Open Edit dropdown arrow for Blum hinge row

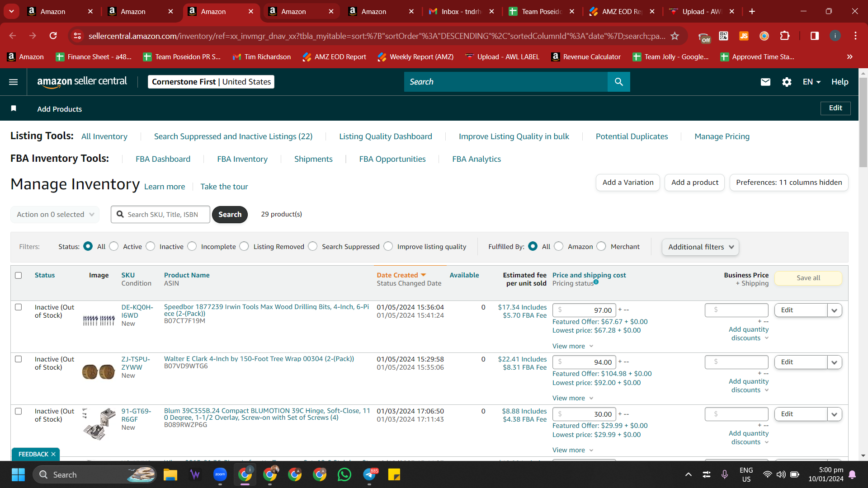pyautogui.click(x=835, y=414)
